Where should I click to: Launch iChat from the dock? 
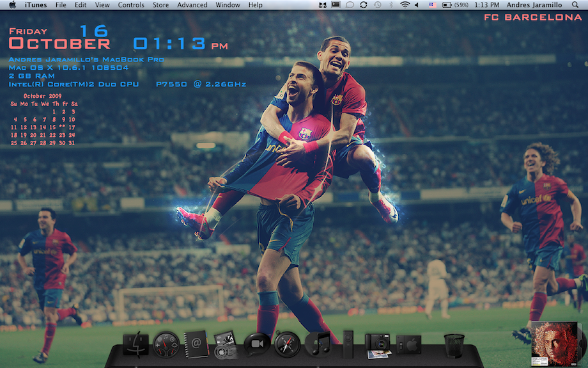click(256, 344)
